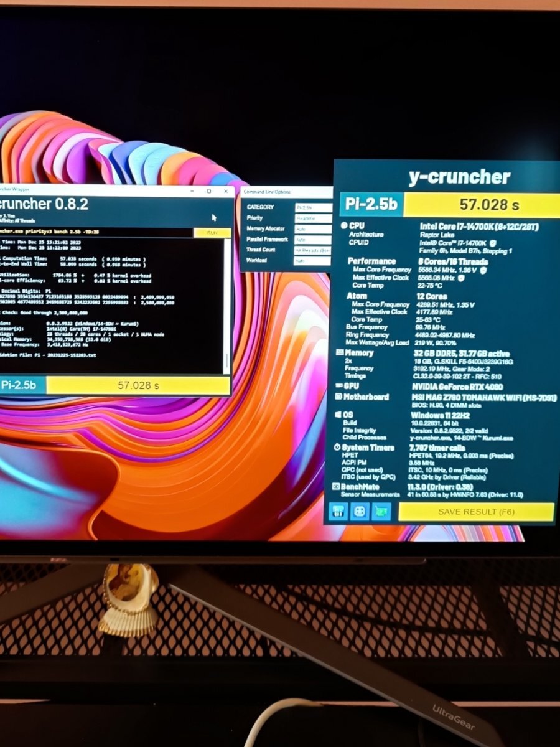Click the Windows logo beside OS
Screen dimensions: 560x747
[338, 415]
